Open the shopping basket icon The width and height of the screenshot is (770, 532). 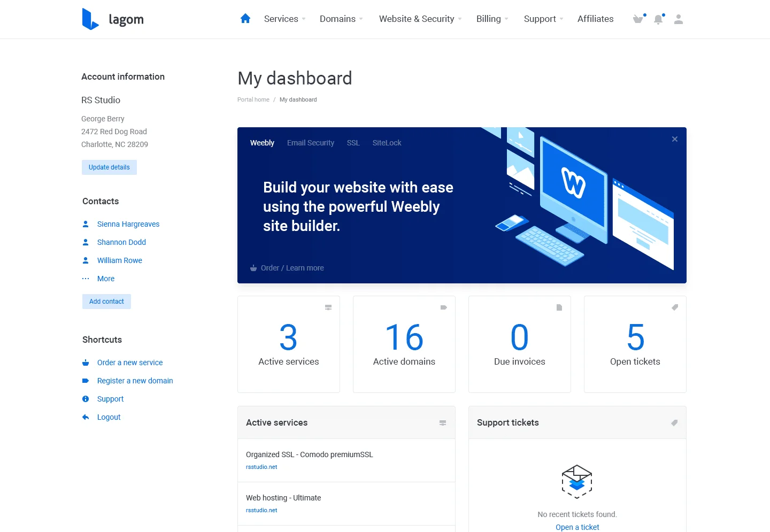pyautogui.click(x=638, y=19)
